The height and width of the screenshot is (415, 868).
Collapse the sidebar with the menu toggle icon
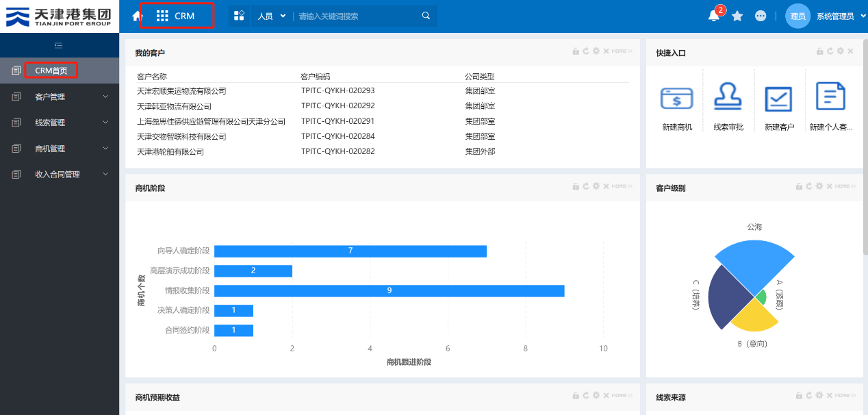59,46
